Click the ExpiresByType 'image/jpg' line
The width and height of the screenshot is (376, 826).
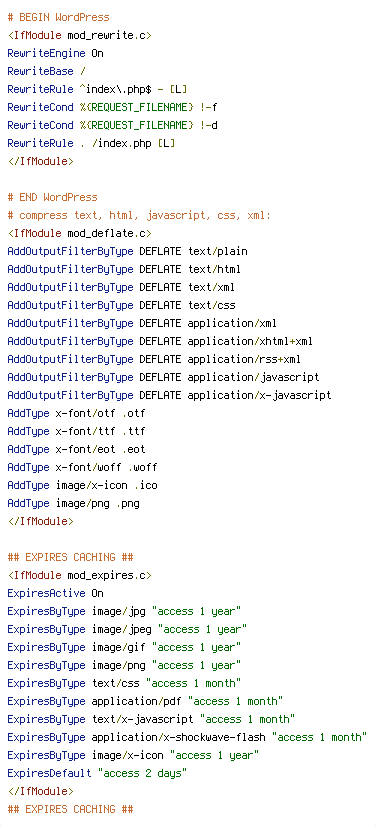click(124, 611)
